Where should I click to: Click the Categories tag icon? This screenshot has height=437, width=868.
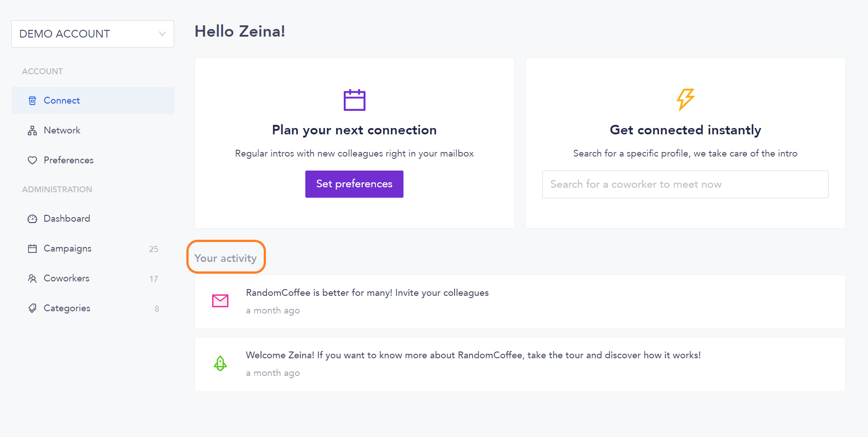[32, 309]
